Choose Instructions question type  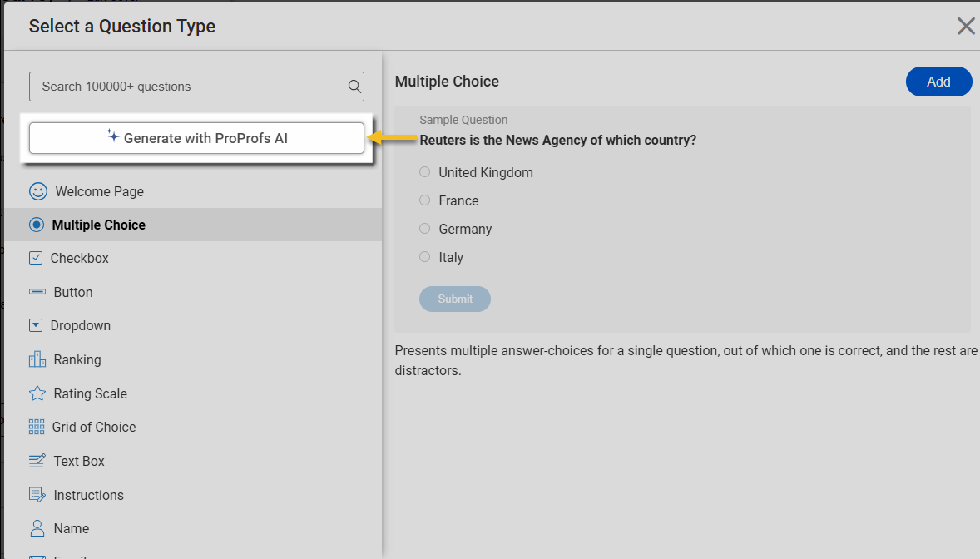(x=193, y=495)
